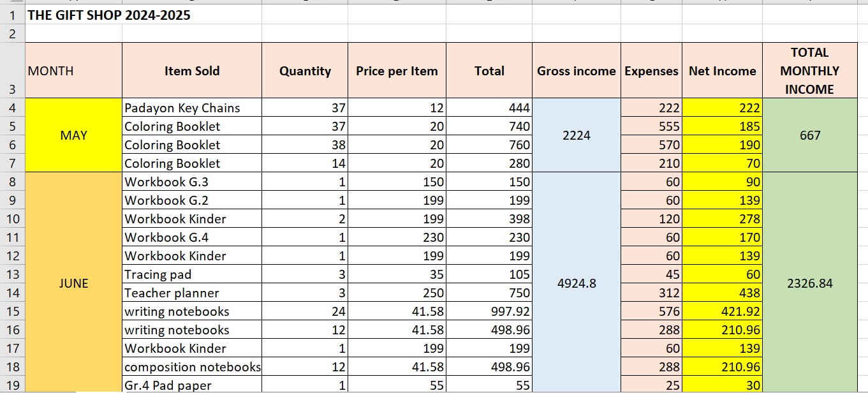Click the row 3 header number
The height and width of the screenshot is (393, 868).
[12, 89]
